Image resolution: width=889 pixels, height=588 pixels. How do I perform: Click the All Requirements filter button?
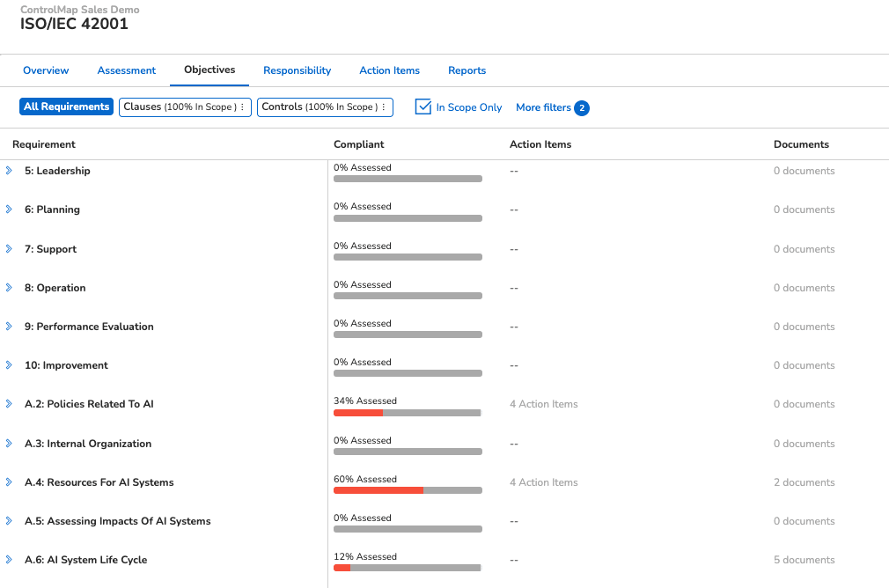pos(66,107)
